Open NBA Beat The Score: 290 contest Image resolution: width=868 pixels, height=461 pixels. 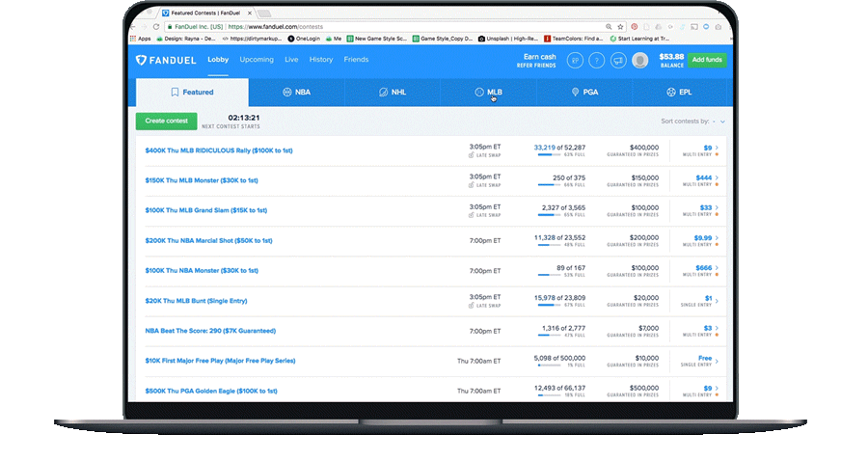tap(210, 331)
